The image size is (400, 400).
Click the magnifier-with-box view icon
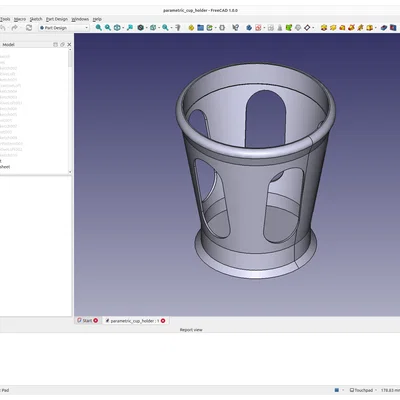coord(130,28)
